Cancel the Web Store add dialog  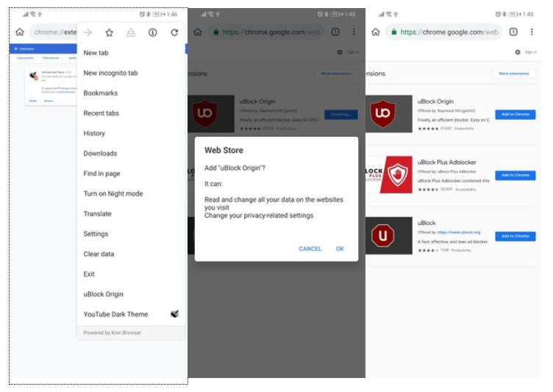click(x=310, y=249)
